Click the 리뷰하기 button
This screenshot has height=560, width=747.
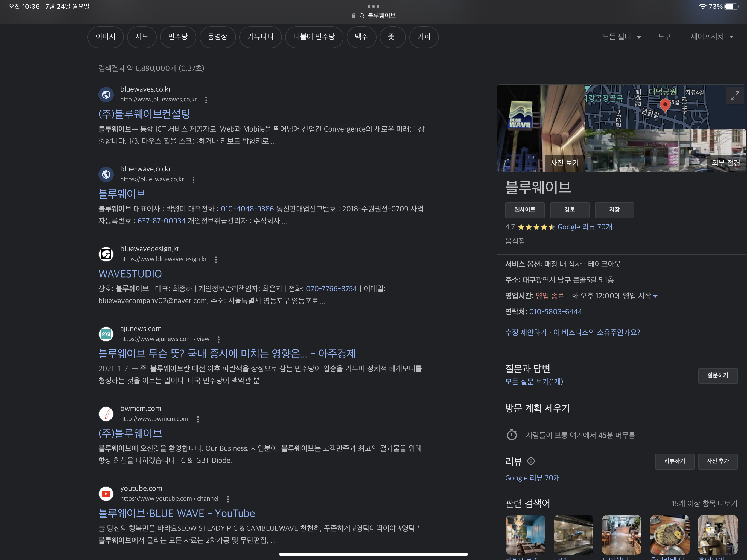(x=674, y=461)
